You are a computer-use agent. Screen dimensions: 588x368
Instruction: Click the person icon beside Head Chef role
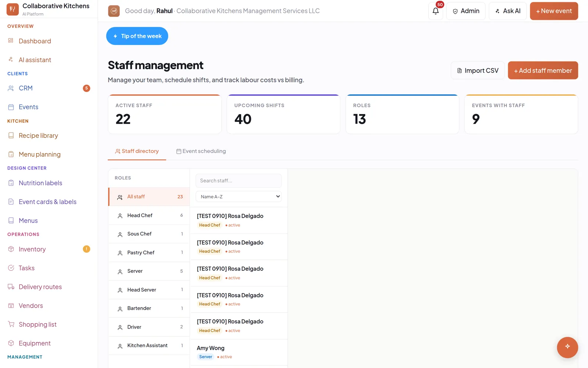point(120,216)
